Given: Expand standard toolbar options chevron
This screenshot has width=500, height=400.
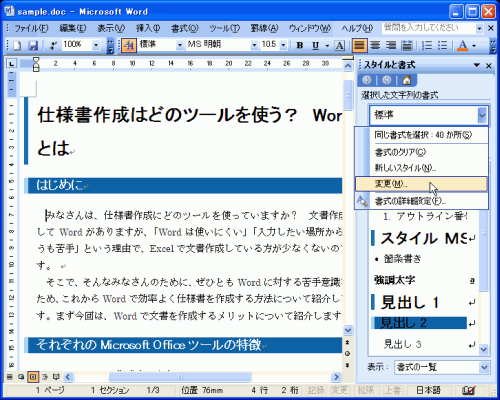Looking at the screenshot, I should 110,45.
